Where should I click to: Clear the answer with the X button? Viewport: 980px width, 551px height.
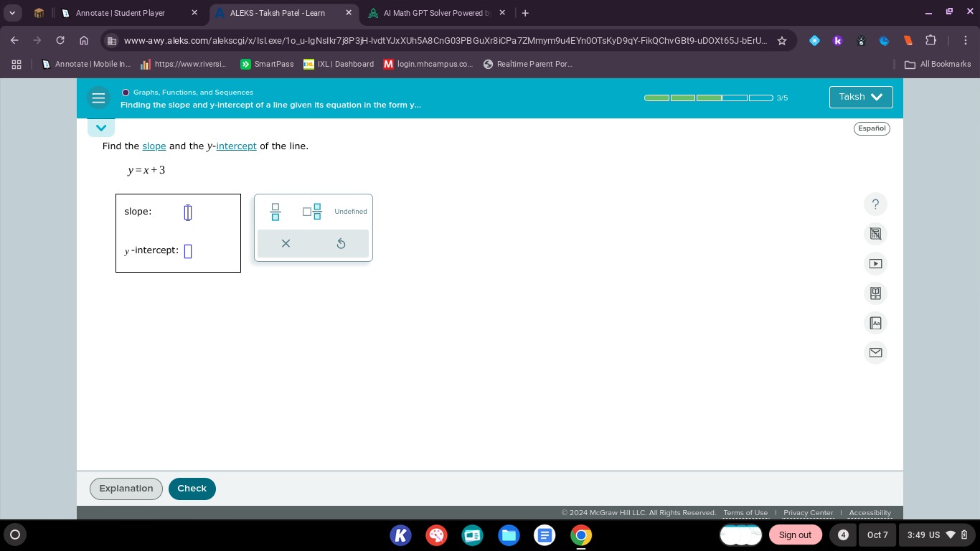pyautogui.click(x=286, y=243)
